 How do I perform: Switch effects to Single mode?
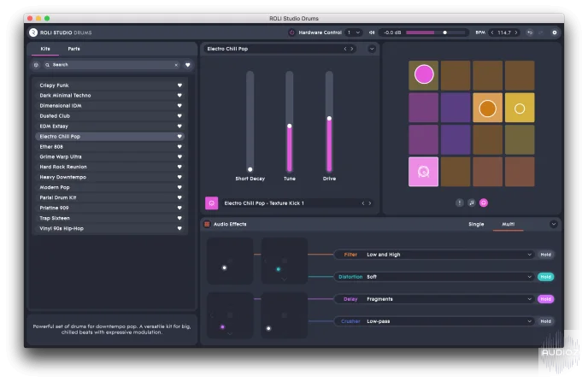(x=476, y=224)
